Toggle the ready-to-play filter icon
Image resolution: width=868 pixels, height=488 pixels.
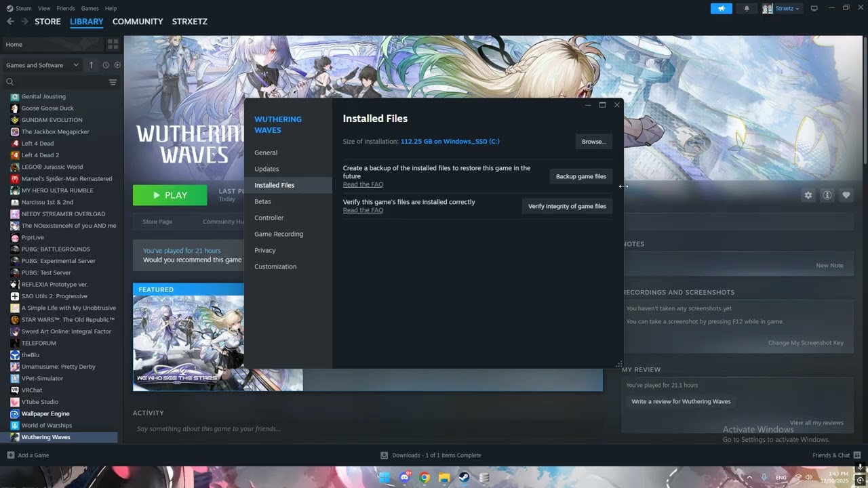(117, 65)
